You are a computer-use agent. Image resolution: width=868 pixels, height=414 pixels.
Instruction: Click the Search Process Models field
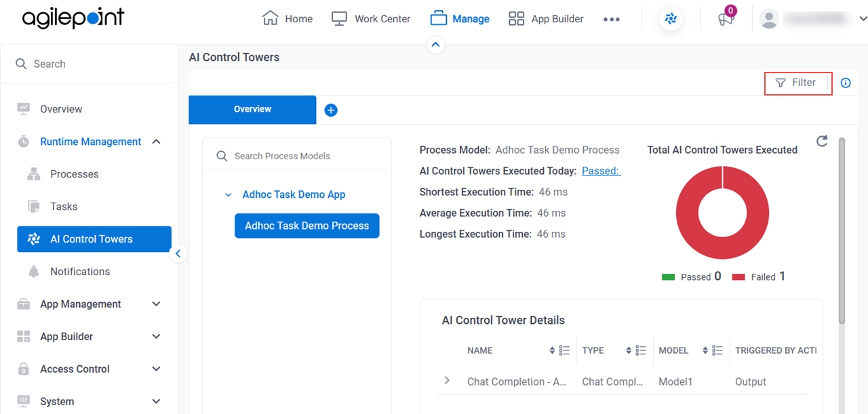(297, 156)
